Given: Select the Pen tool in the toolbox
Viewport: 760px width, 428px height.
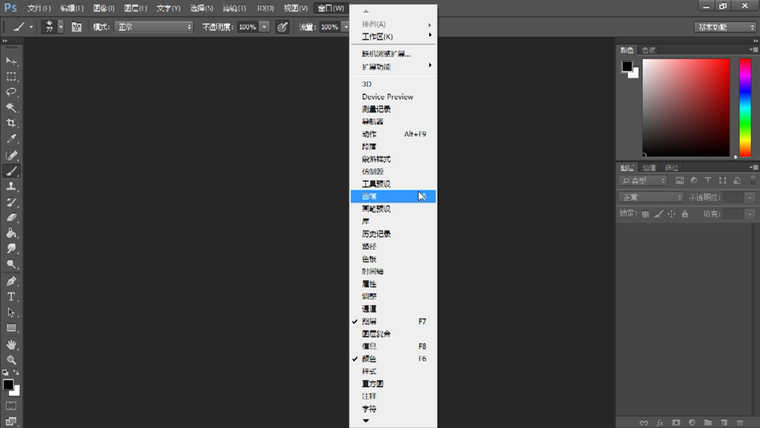Looking at the screenshot, I should (12, 281).
